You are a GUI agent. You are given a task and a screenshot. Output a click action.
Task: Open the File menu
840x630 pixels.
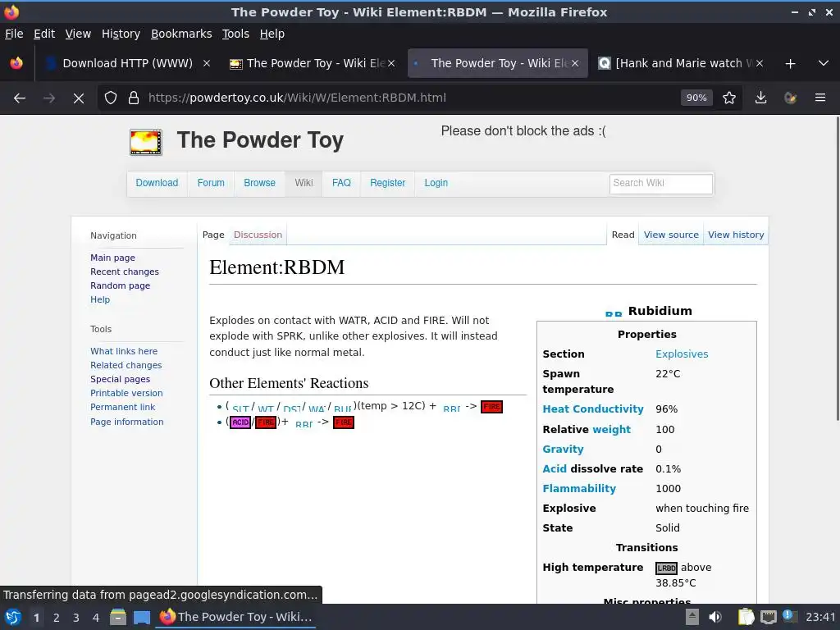coord(14,34)
